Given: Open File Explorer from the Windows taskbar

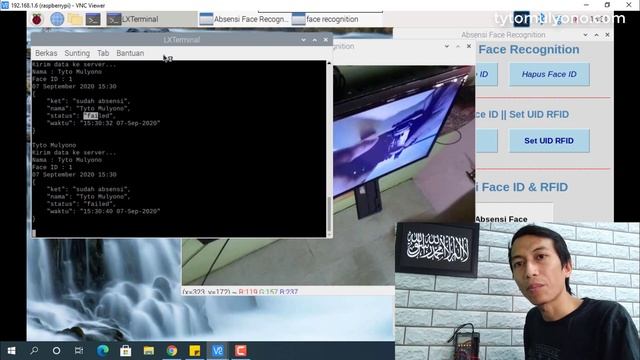Looking at the screenshot, I should coord(149,351).
